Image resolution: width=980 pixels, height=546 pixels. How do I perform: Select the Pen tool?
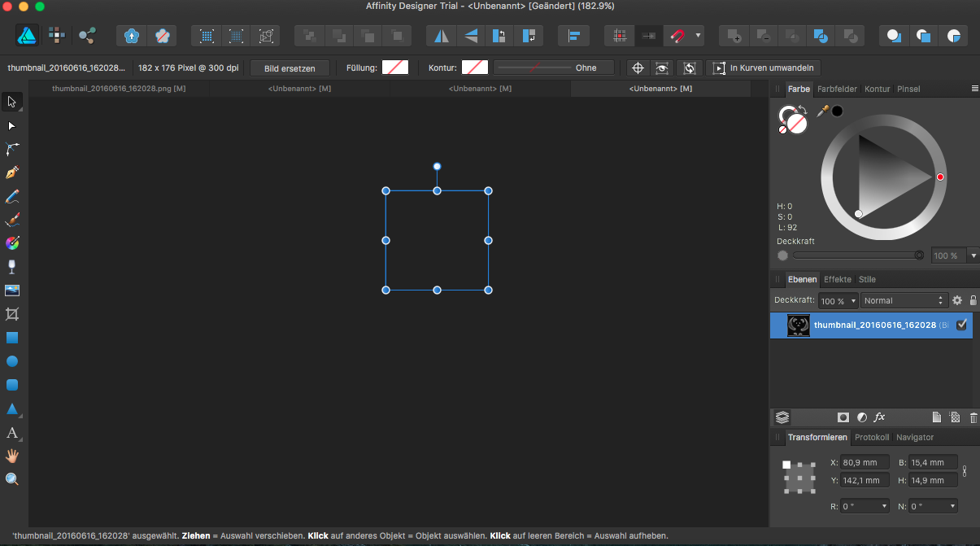coord(12,173)
